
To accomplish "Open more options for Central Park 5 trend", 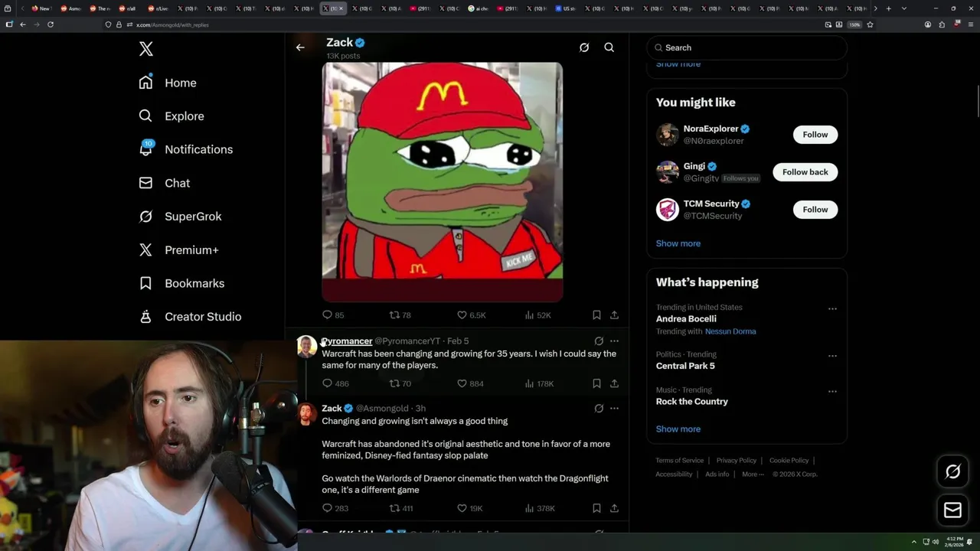I will pyautogui.click(x=832, y=356).
